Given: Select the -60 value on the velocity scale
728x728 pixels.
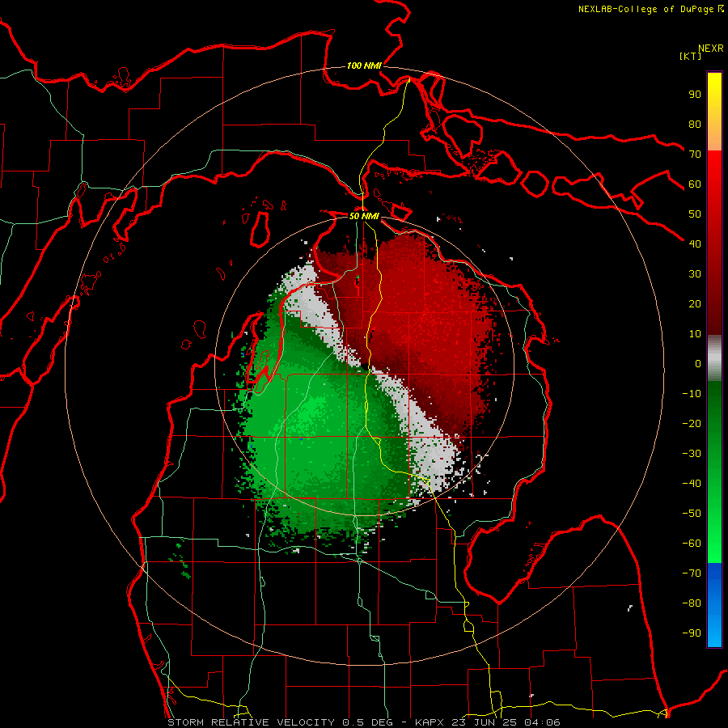Looking at the screenshot, I should pos(692,544).
